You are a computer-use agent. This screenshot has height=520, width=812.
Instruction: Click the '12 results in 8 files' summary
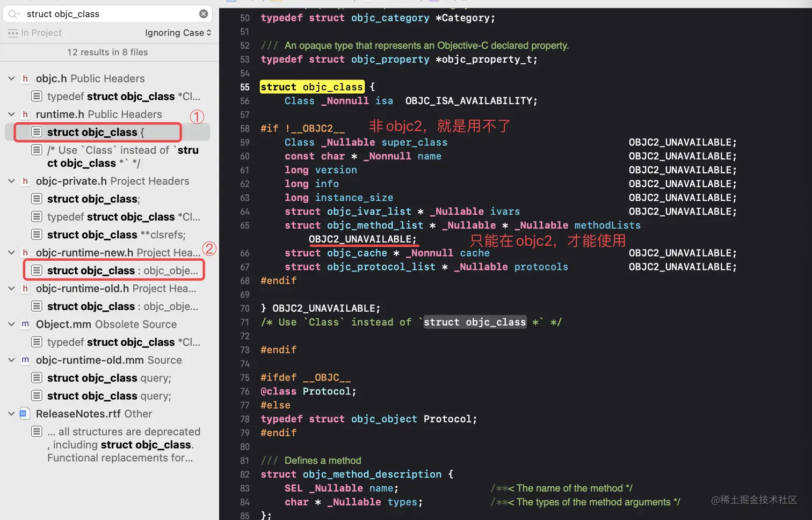point(107,52)
